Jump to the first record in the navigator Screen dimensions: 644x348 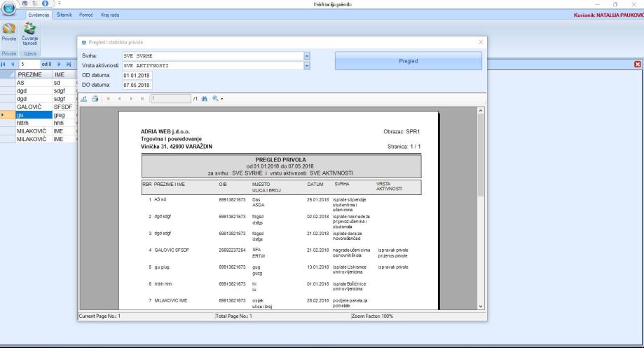tap(4, 65)
